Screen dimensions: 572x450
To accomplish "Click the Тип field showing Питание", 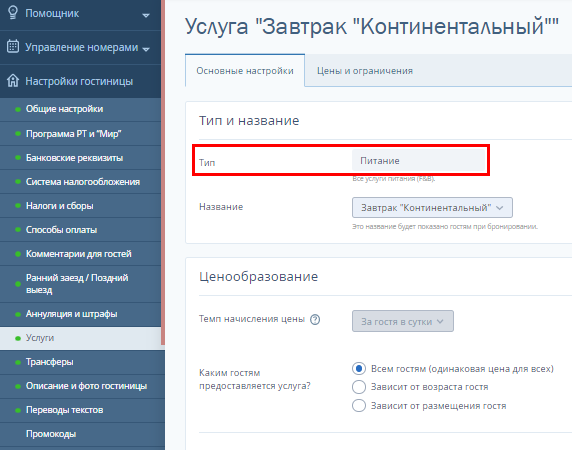I will point(420,161).
